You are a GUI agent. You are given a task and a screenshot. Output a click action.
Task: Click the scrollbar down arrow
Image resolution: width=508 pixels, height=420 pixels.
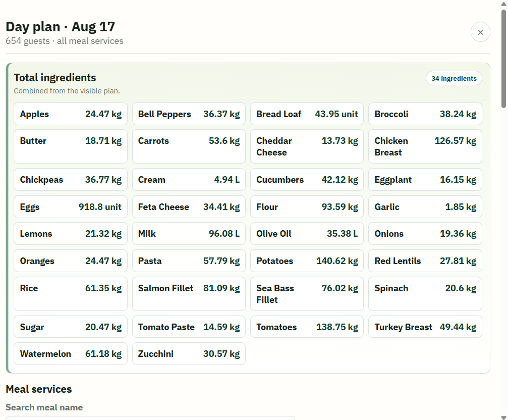click(503, 417)
